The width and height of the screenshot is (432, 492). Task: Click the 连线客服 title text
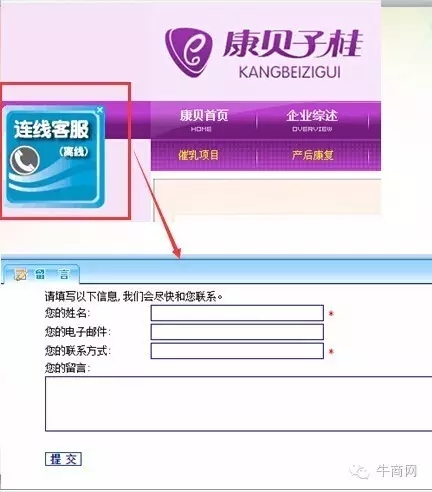coord(51,130)
